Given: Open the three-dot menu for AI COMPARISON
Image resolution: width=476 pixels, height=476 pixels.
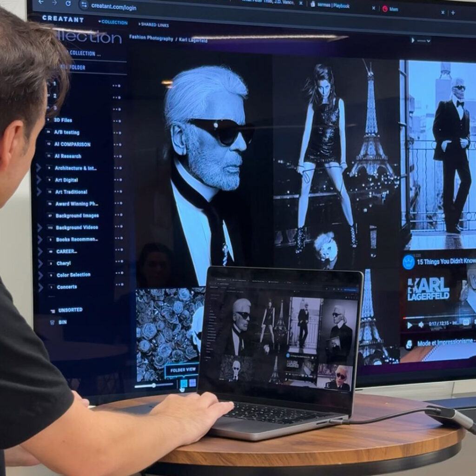Looking at the screenshot, I should click(118, 145).
